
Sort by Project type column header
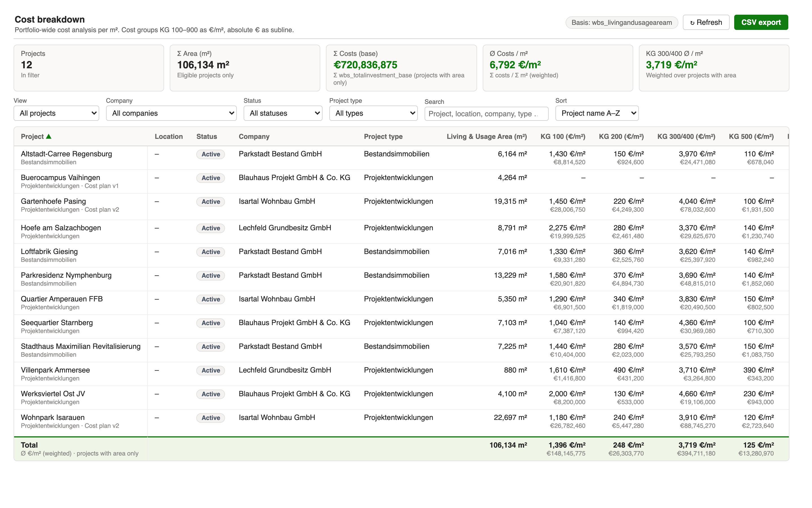point(383,136)
